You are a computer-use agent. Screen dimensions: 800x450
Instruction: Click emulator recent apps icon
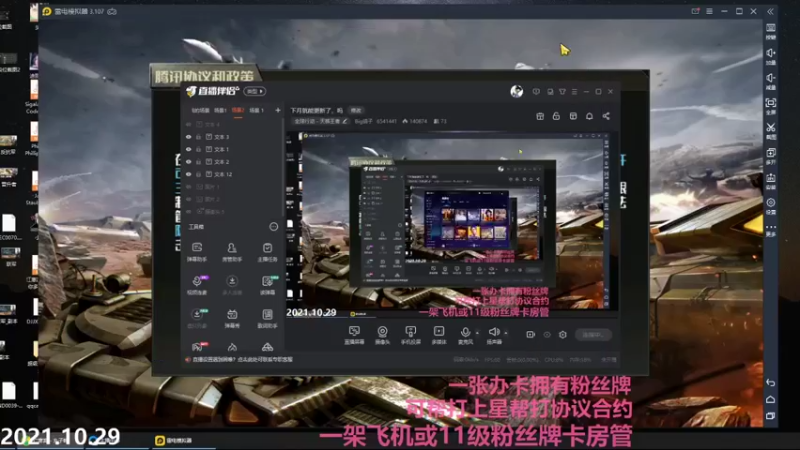point(771,416)
